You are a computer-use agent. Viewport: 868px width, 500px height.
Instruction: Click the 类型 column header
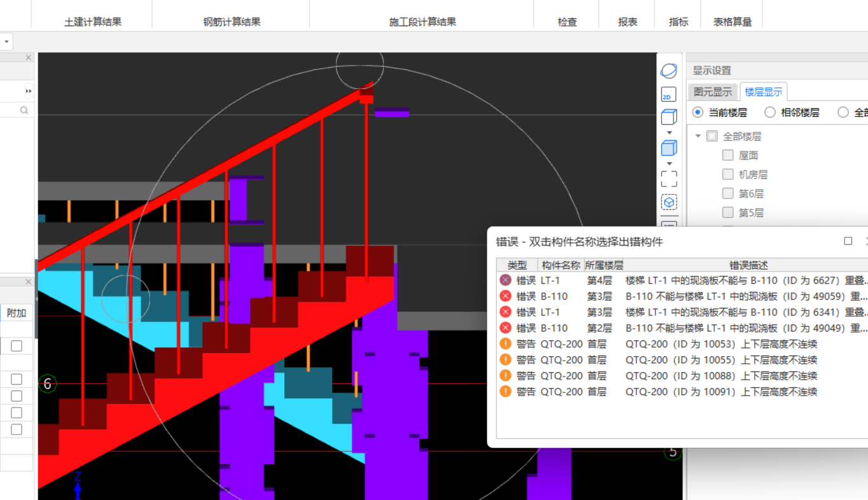tap(518, 265)
